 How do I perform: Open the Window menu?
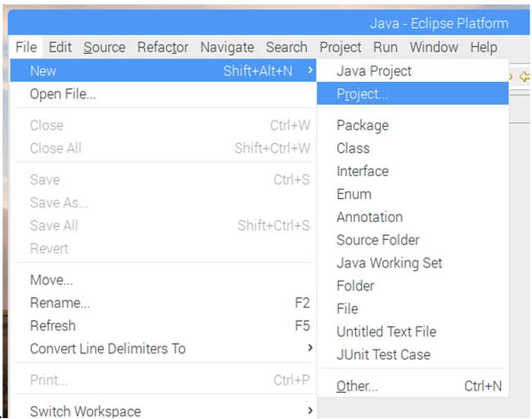[434, 47]
